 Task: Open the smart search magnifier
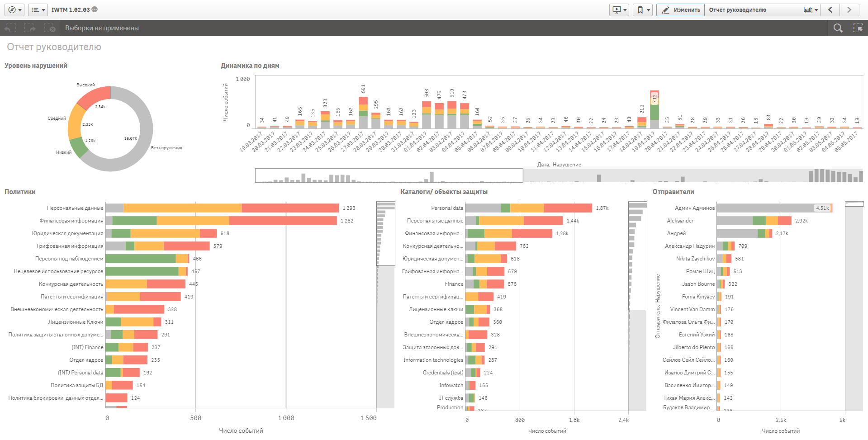point(838,28)
